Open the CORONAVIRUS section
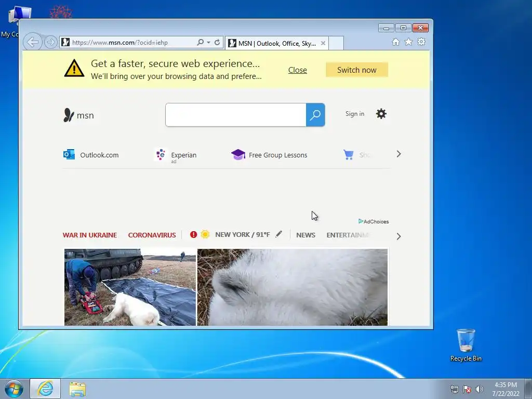Viewport: 532px width, 399px height. [152, 235]
